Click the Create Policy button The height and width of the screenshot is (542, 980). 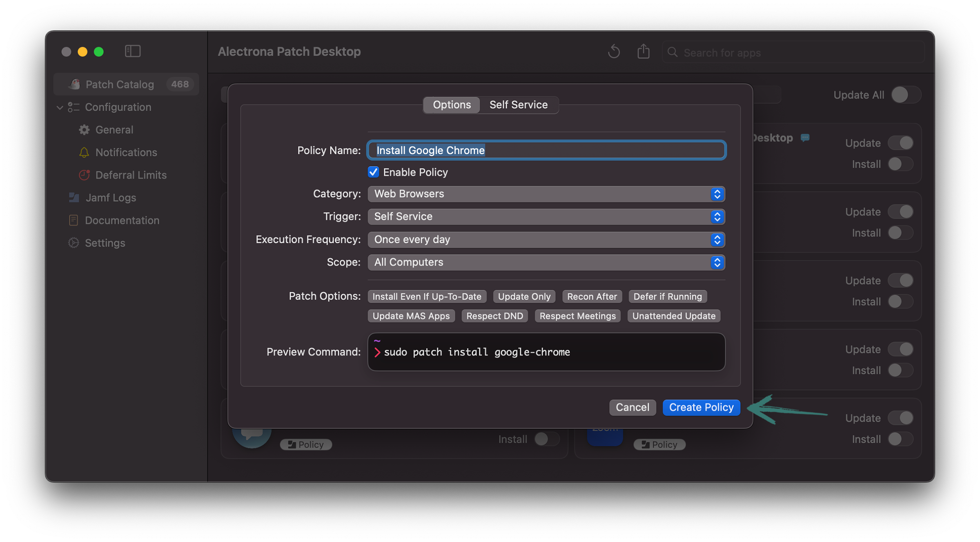click(701, 407)
